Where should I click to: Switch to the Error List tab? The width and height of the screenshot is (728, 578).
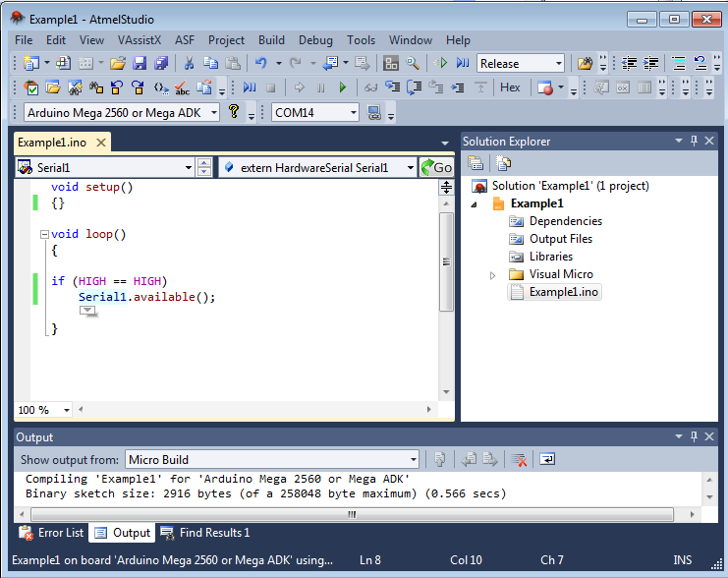click(52, 533)
